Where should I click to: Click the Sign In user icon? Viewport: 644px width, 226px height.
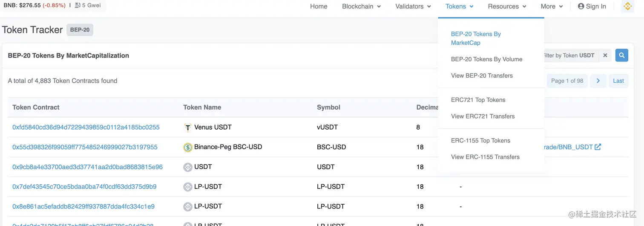581,6
